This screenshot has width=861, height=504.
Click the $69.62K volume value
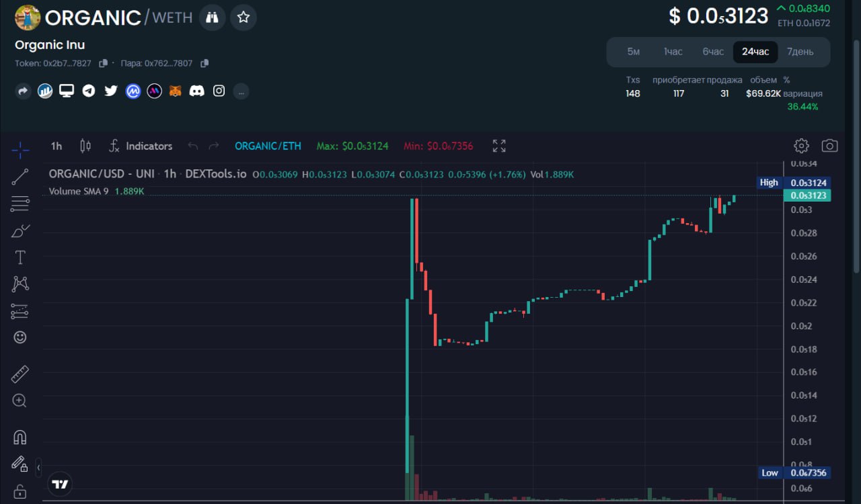763,93
